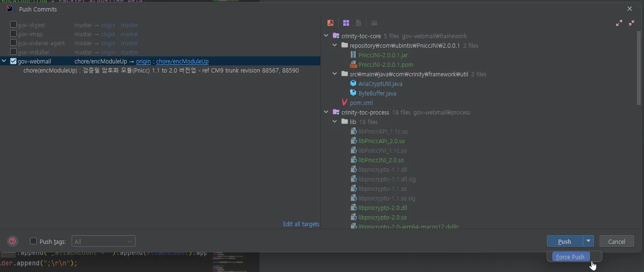Viewport: 644px width, 272px height.
Task: Collapse the crinity-toc-core tree node
Action: pyautogui.click(x=327, y=36)
